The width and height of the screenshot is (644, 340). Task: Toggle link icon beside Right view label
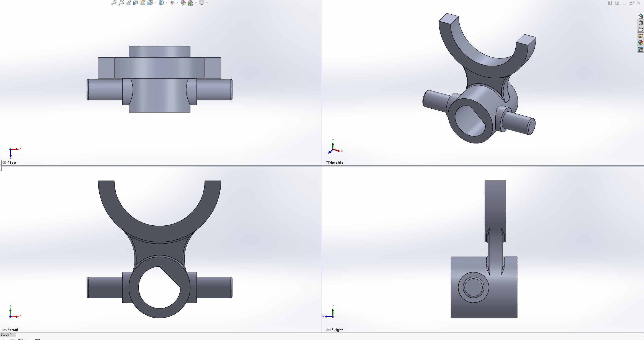(x=329, y=330)
